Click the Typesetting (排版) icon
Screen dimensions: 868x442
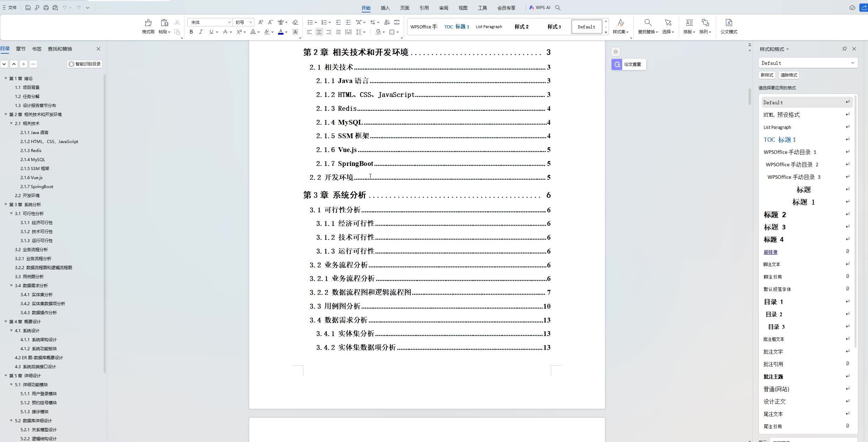(x=689, y=23)
